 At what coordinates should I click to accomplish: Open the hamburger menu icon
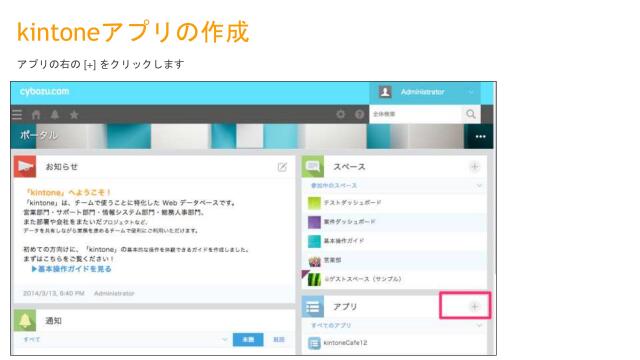(x=17, y=115)
